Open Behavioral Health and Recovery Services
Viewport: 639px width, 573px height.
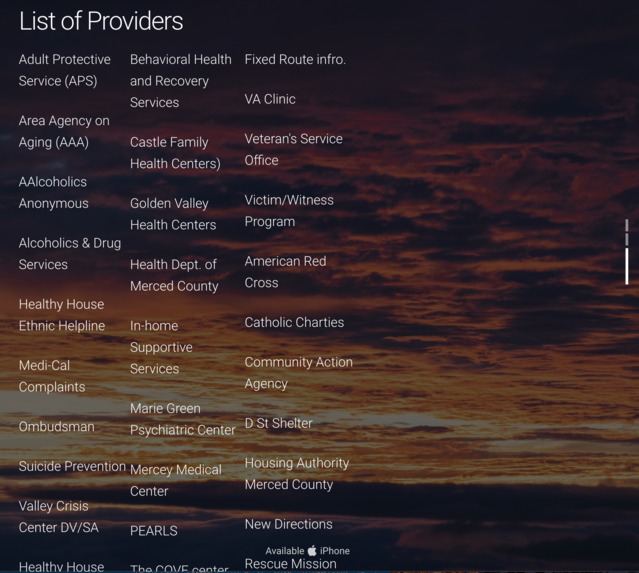click(181, 81)
